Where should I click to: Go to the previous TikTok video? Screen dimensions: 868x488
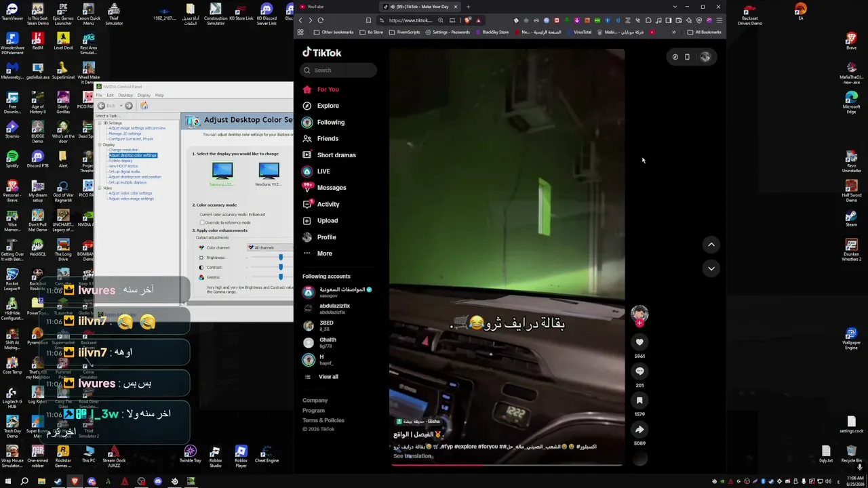pyautogui.click(x=711, y=245)
